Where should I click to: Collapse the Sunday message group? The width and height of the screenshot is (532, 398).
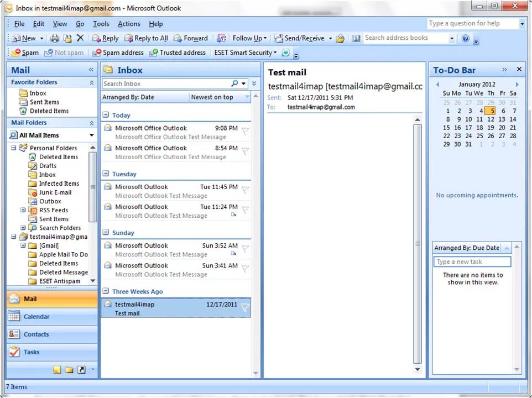click(x=106, y=232)
